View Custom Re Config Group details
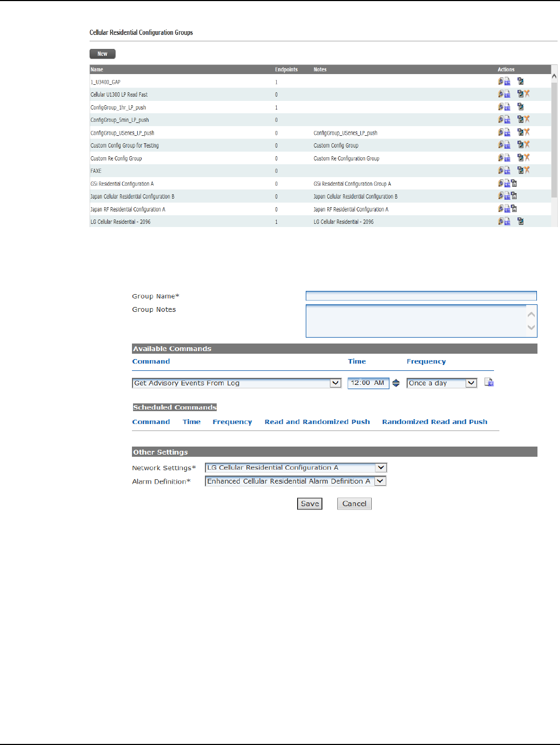560x745 pixels. [x=500, y=158]
